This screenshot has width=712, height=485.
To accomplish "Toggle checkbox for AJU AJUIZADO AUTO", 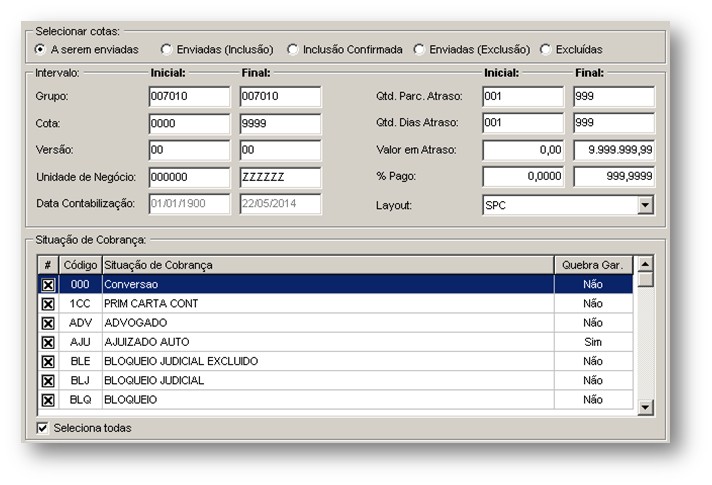I will tap(48, 342).
